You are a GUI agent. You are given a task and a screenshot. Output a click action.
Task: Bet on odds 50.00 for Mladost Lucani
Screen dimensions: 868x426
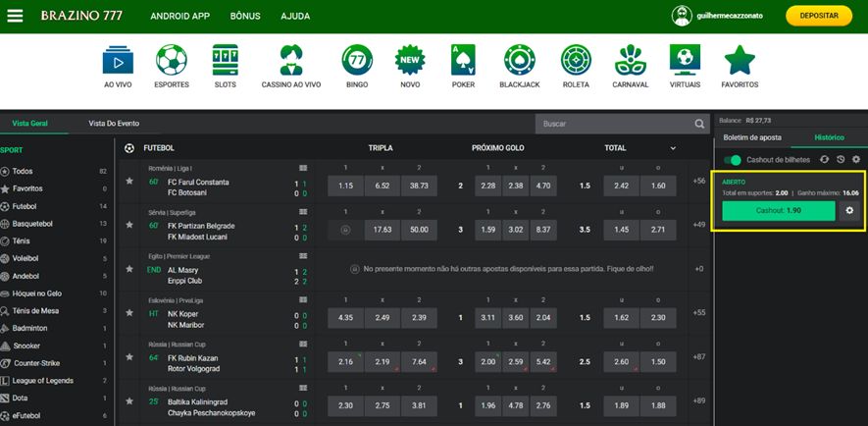point(419,230)
